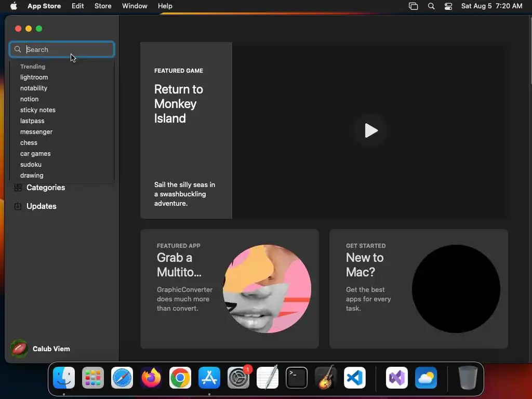Open the Edit menu
This screenshot has height=399, width=532.
(x=78, y=6)
